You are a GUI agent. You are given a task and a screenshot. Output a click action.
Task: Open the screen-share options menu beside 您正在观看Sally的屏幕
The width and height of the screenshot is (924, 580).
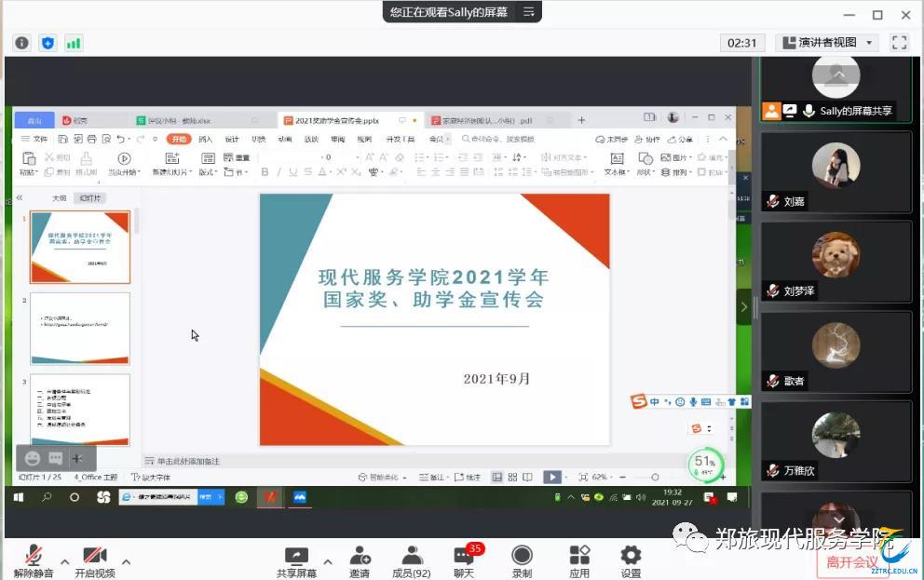tap(529, 12)
